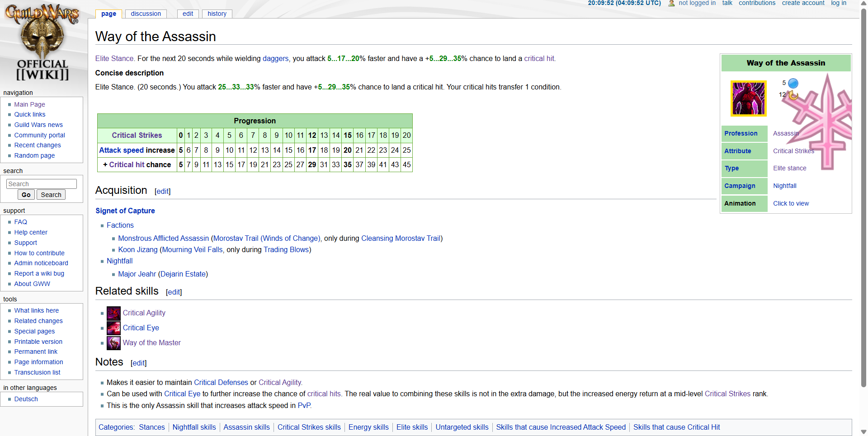Edit the Acquisition section
This screenshot has width=868, height=436.
[163, 192]
